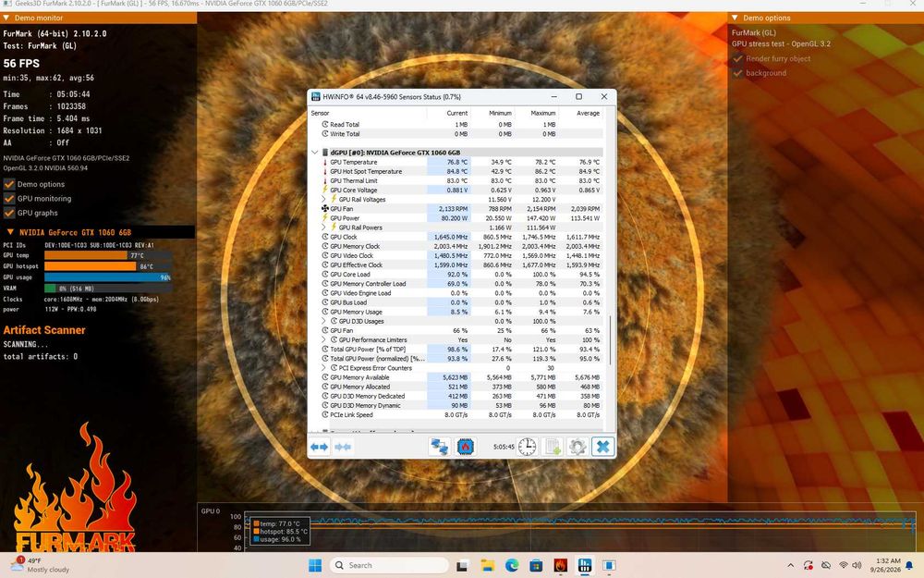Image resolution: width=924 pixels, height=578 pixels.
Task: Click GPU hotspot orange bar 86°C
Action: (91, 266)
